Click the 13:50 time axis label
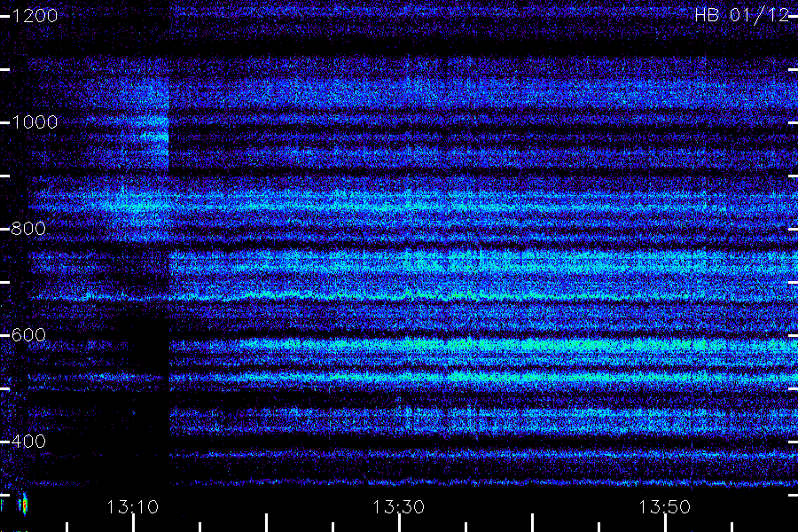The image size is (798, 532). pos(665,507)
